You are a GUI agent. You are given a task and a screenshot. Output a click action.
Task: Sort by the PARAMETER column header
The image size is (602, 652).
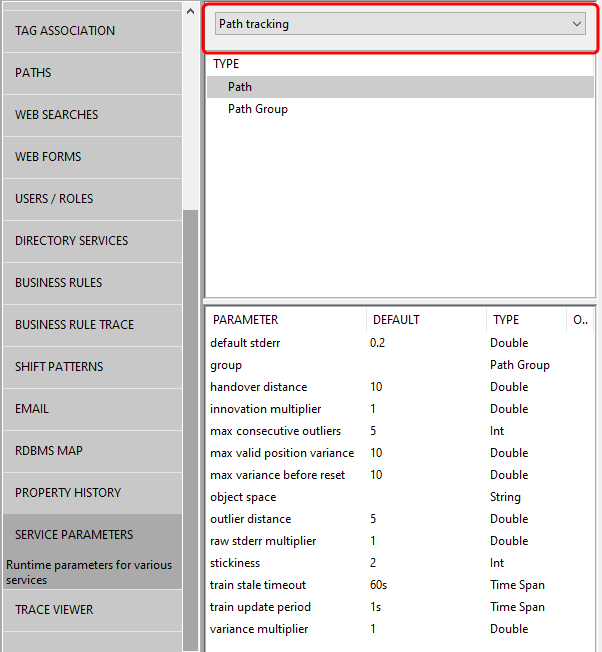[286, 320]
